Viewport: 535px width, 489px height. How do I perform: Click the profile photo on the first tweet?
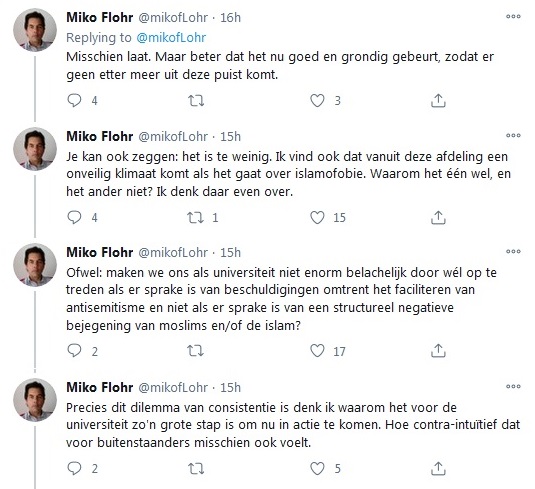[x=35, y=30]
